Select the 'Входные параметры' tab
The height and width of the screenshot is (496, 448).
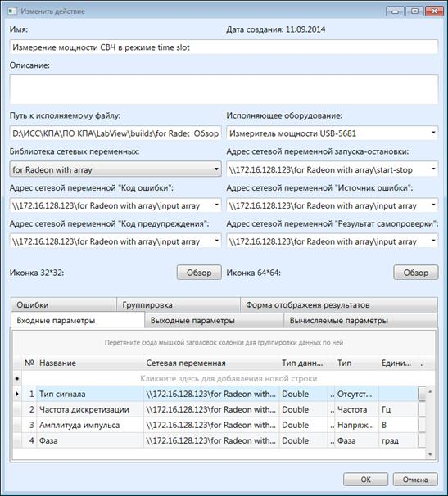tap(78, 321)
